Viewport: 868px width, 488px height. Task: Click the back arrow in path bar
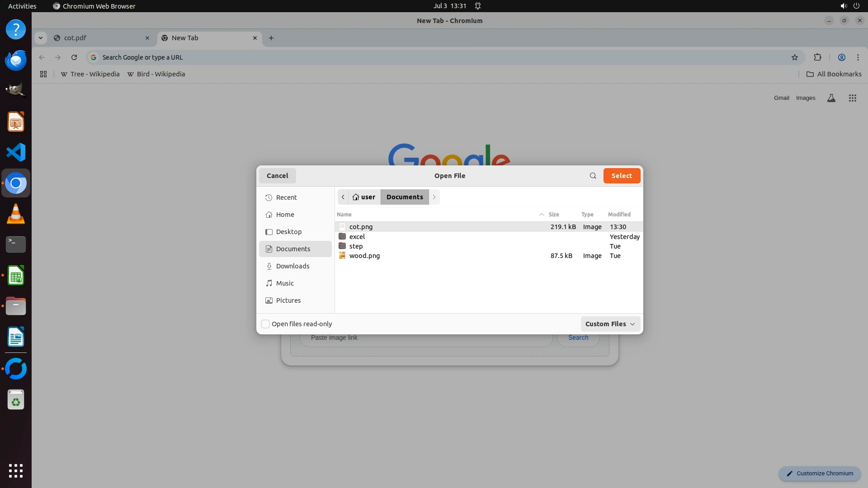coord(343,197)
